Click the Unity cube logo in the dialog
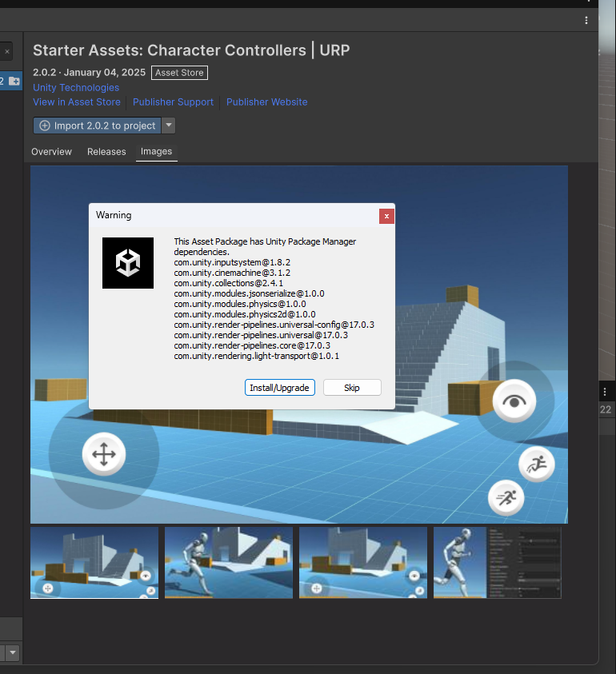 coord(128,262)
